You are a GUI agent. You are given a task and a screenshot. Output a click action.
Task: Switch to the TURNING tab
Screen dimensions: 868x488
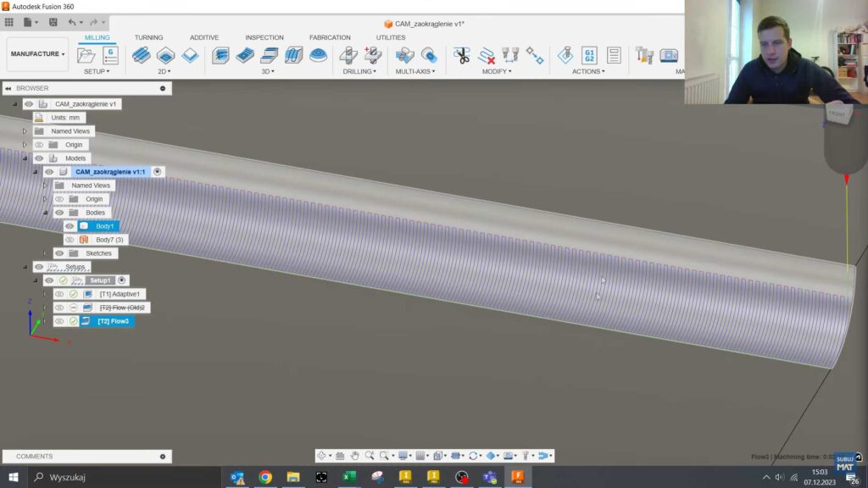[x=148, y=37]
